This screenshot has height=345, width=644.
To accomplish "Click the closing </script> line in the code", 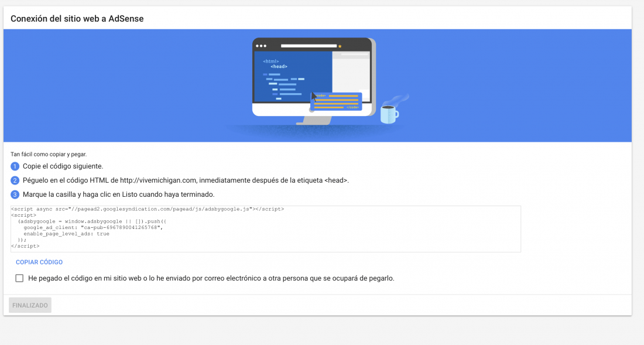I will tap(25, 246).
